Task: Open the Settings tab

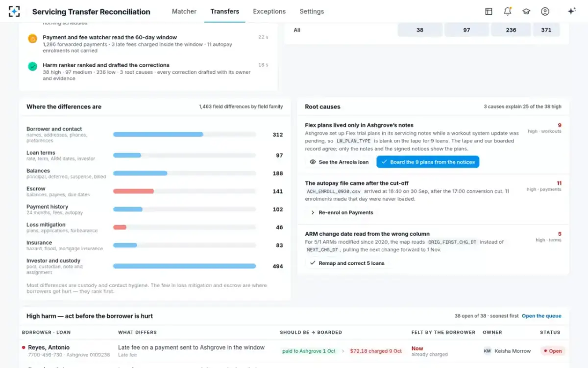Action: pyautogui.click(x=312, y=11)
